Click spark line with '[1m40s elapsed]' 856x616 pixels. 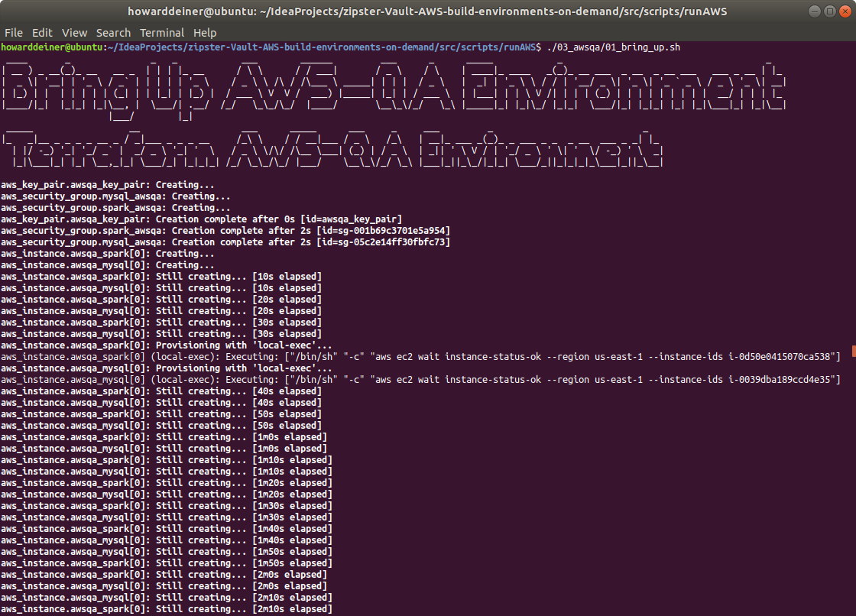167,529
